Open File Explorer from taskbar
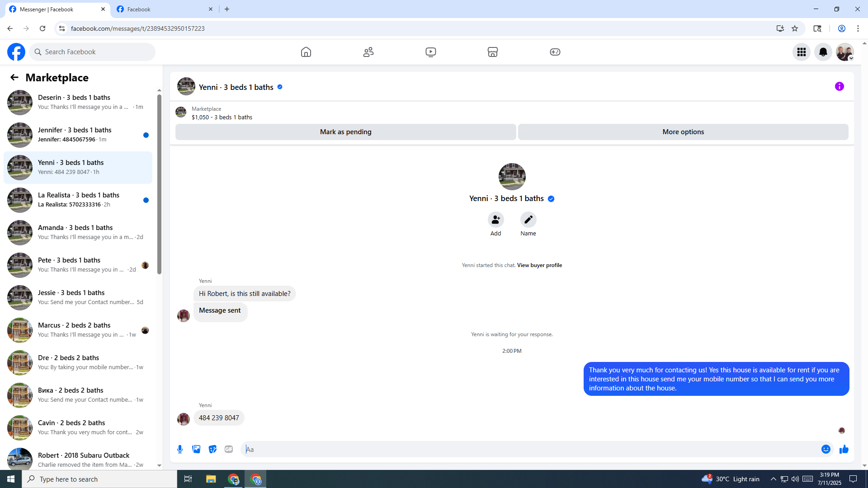 (211, 479)
